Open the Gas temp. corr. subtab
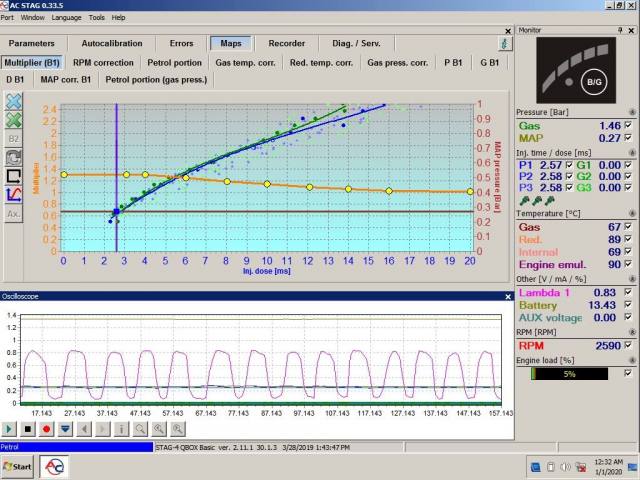This screenshot has height=480, width=640. [246, 62]
